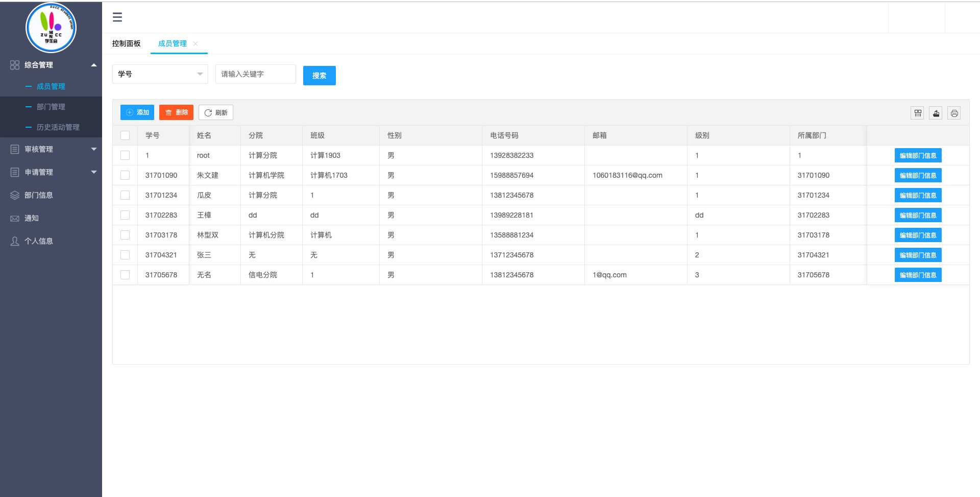Open 部门管理 in the sidebar
The image size is (980, 497).
click(x=51, y=107)
